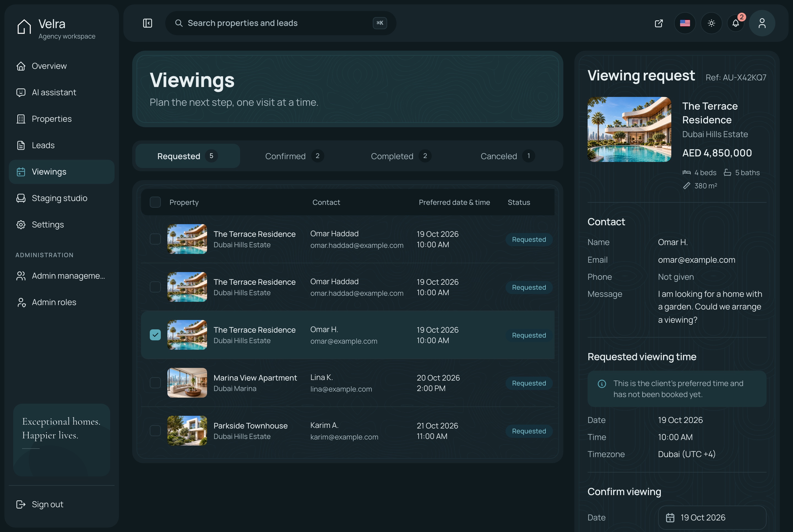Click the Overview home icon in sidebar
793x532 pixels.
pos(21,66)
